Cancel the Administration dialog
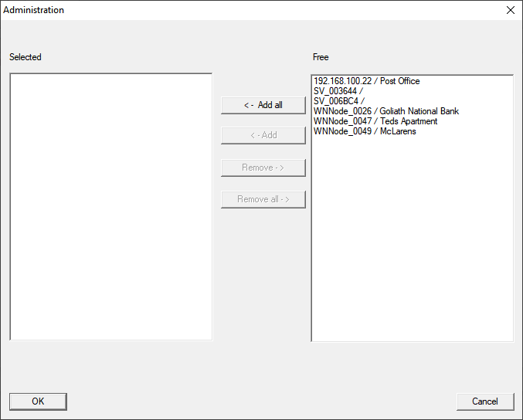 pos(485,401)
